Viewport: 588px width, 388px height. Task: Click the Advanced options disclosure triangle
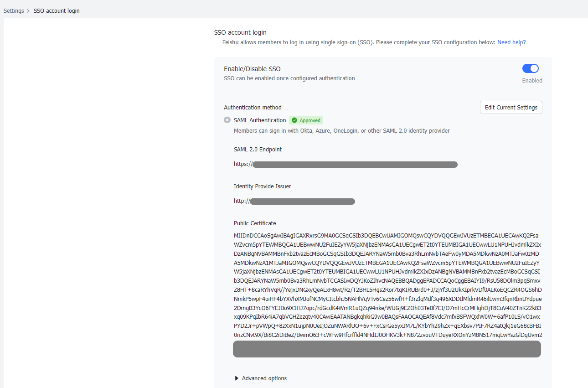tap(236, 378)
